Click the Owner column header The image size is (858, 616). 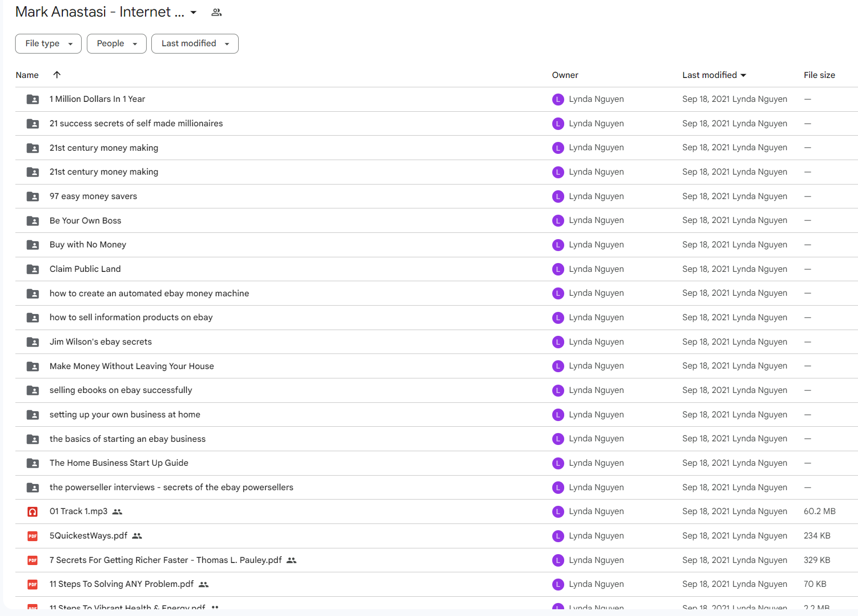point(565,75)
